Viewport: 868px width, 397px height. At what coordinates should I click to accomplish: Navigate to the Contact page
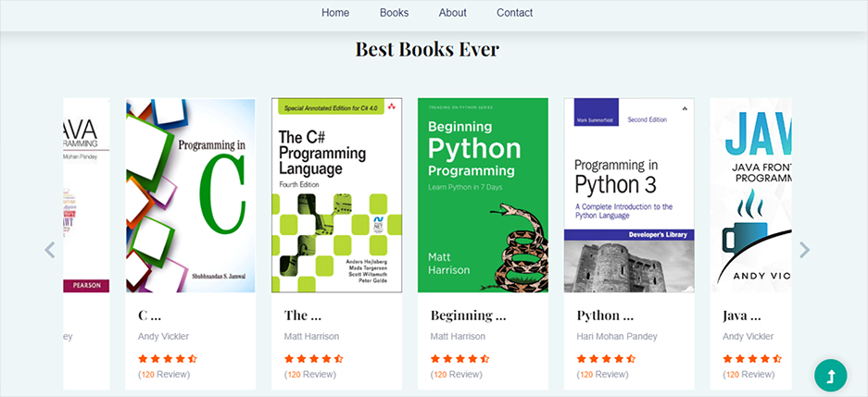514,13
